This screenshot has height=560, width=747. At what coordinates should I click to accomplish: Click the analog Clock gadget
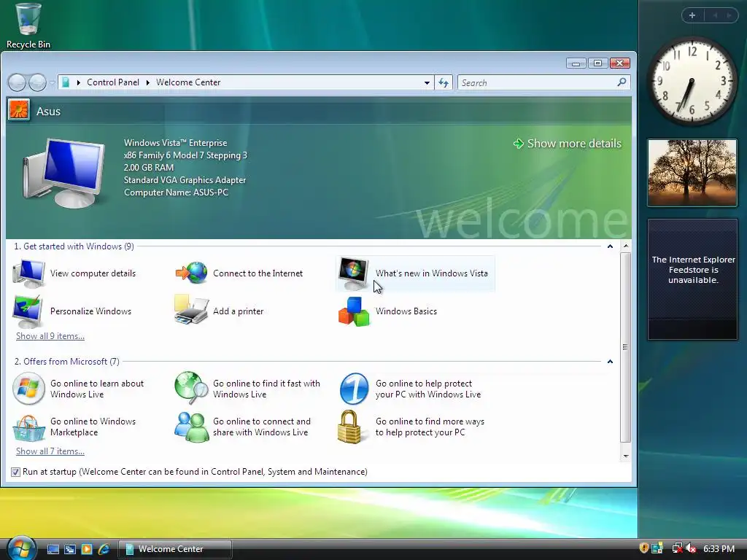pyautogui.click(x=692, y=81)
